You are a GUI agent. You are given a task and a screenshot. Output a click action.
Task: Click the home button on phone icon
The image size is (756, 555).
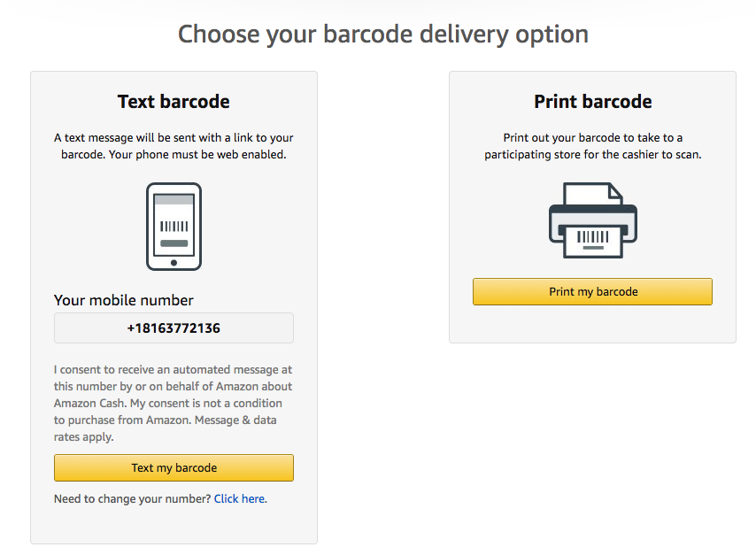coord(174,262)
